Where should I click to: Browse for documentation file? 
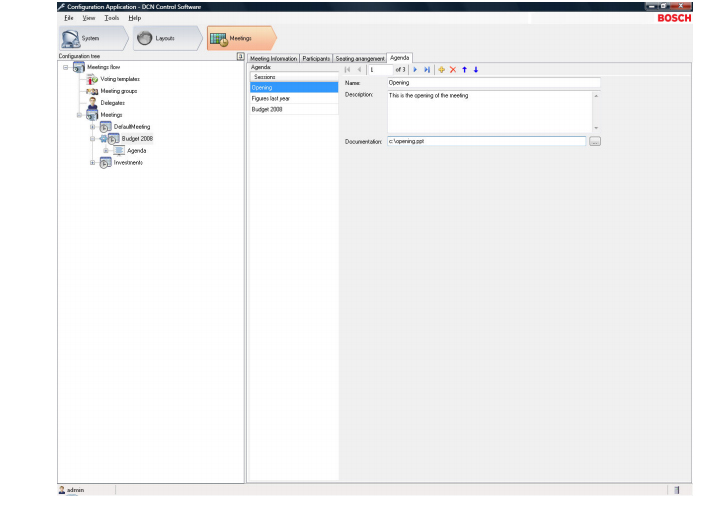[594, 142]
